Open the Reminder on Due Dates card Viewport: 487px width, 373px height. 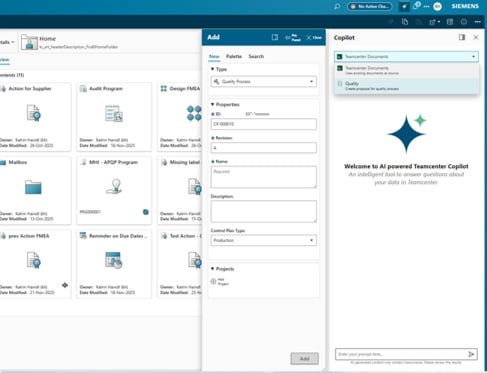tap(114, 264)
